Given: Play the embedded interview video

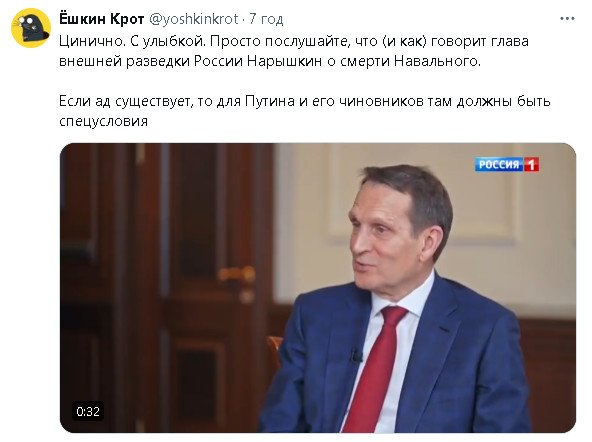Looking at the screenshot, I should (x=318, y=288).
